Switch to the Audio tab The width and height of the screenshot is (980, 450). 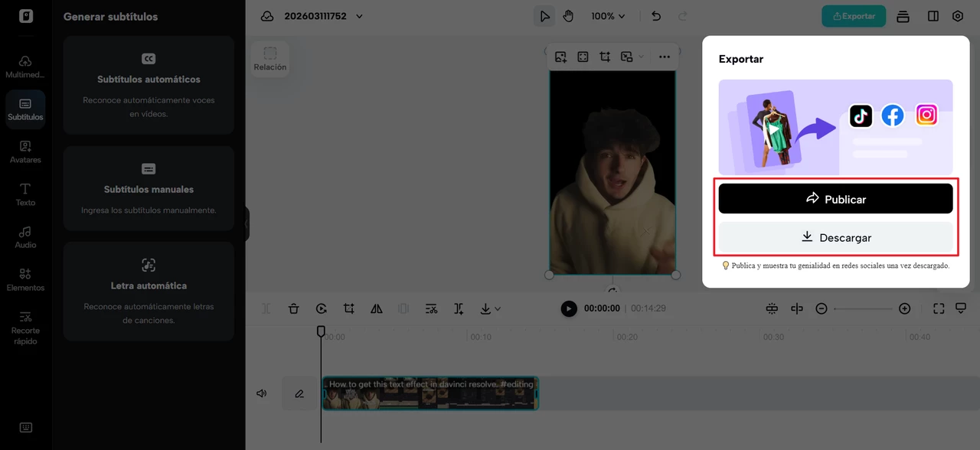coord(25,236)
